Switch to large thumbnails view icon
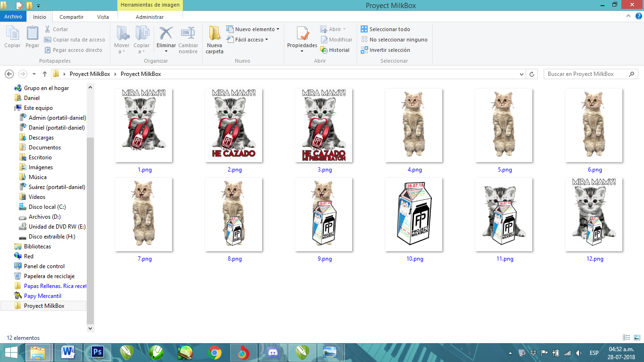Viewport: 644px width, 362px height. tap(636, 337)
